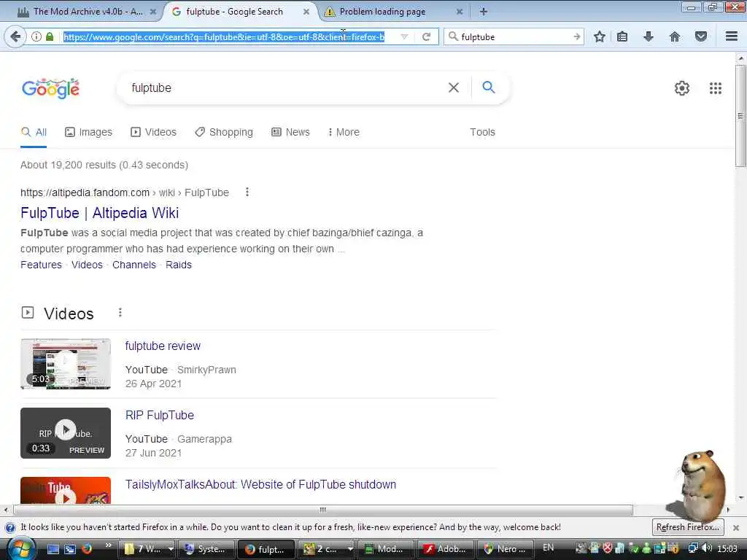Click the 15:03 taskbar clock

[x=727, y=549]
